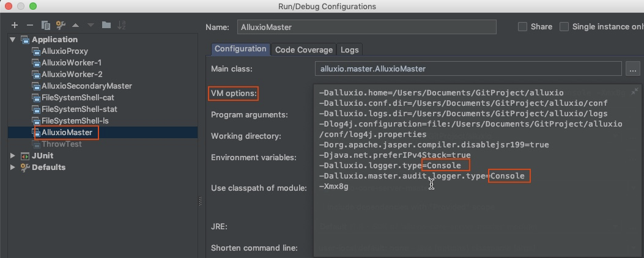Move configuration up with arrow icon
Image resolution: width=644 pixels, height=258 pixels.
[76, 25]
